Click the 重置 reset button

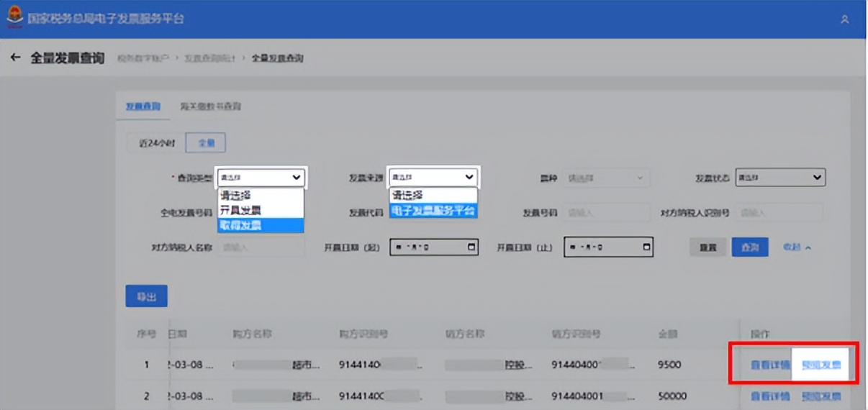(708, 247)
